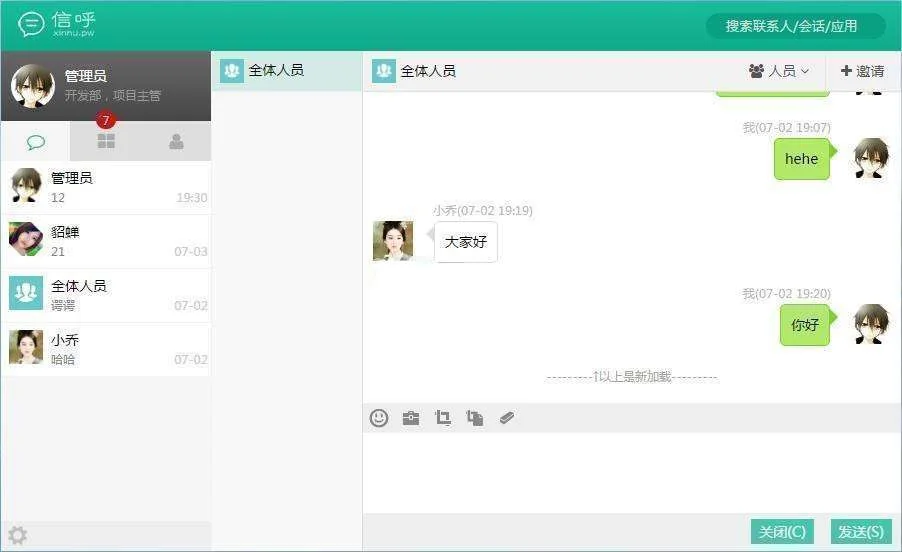Click 小乔's avatar in chat messages
Viewport: 902px width, 552px height.
[x=393, y=241]
